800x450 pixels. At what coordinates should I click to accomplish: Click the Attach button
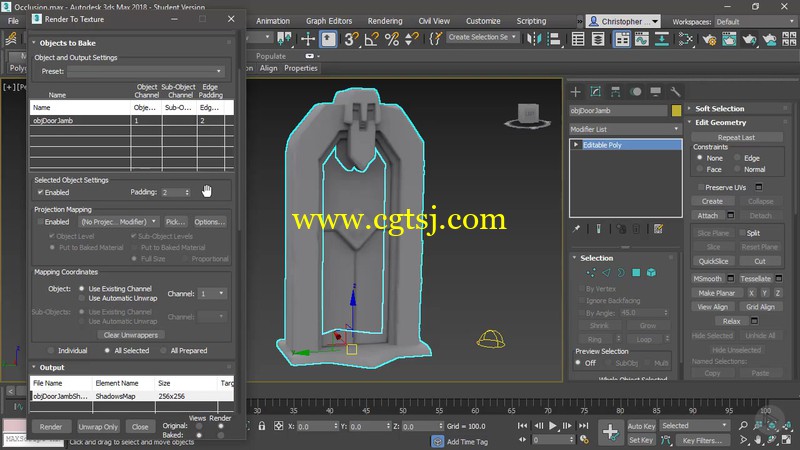tap(707, 215)
